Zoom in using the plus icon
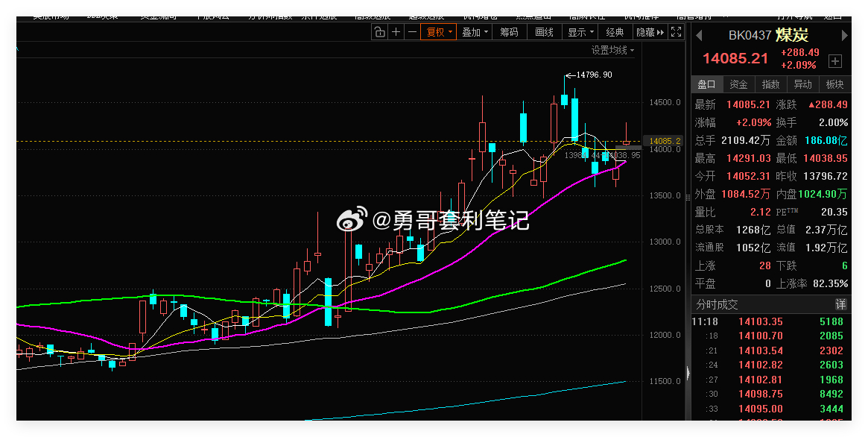Viewport: 868px width, 437px height. 396,31
